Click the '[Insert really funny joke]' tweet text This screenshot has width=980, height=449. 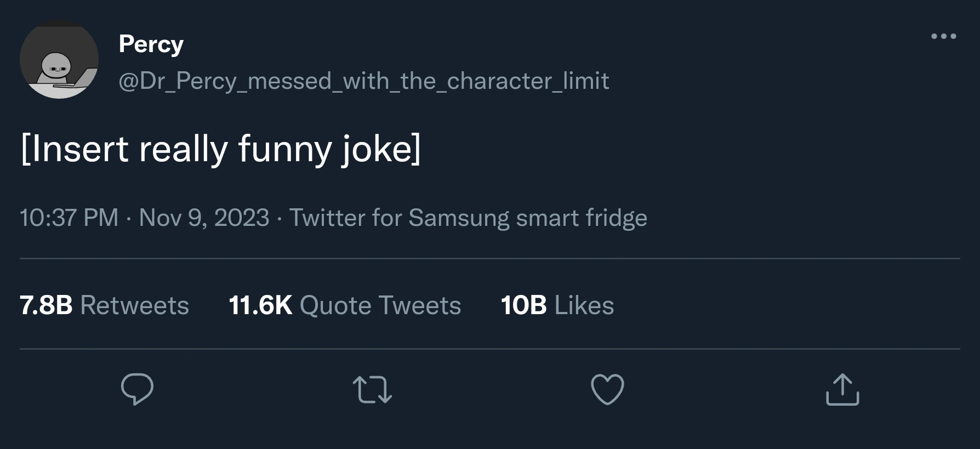coord(220,149)
